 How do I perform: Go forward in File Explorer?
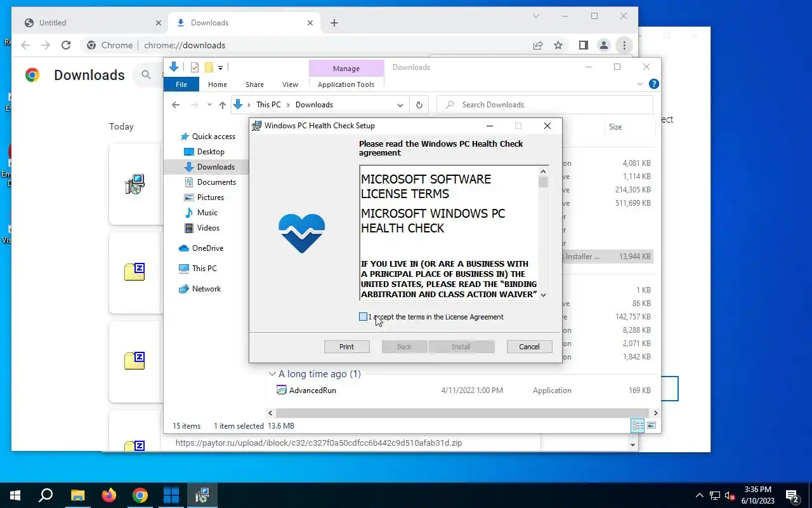195,105
